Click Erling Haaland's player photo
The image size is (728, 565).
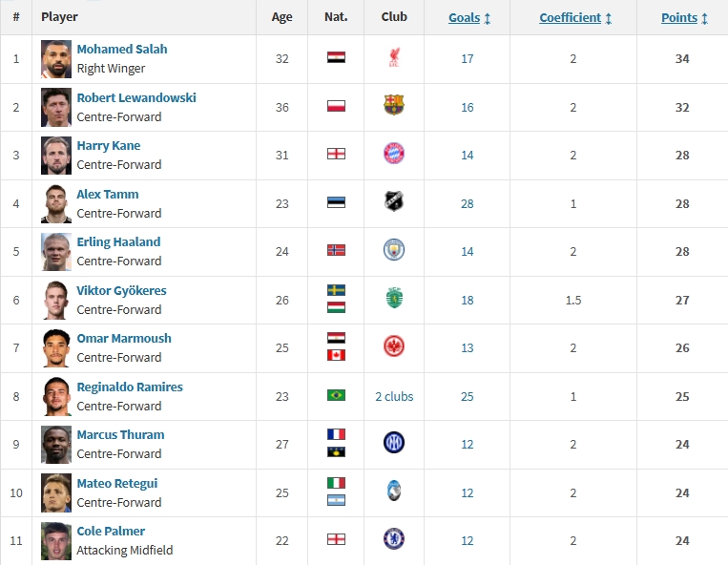tap(56, 251)
